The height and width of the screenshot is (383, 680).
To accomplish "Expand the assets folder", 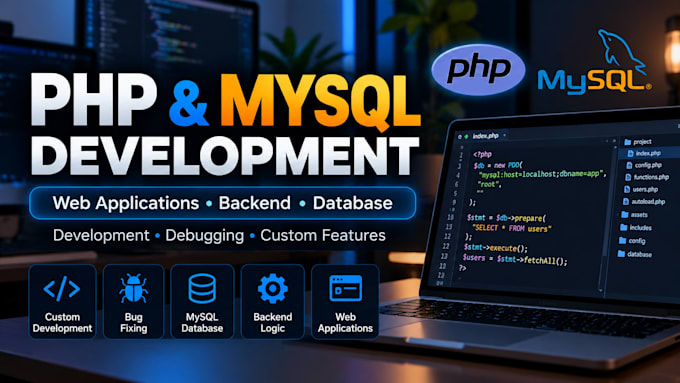I will [634, 215].
